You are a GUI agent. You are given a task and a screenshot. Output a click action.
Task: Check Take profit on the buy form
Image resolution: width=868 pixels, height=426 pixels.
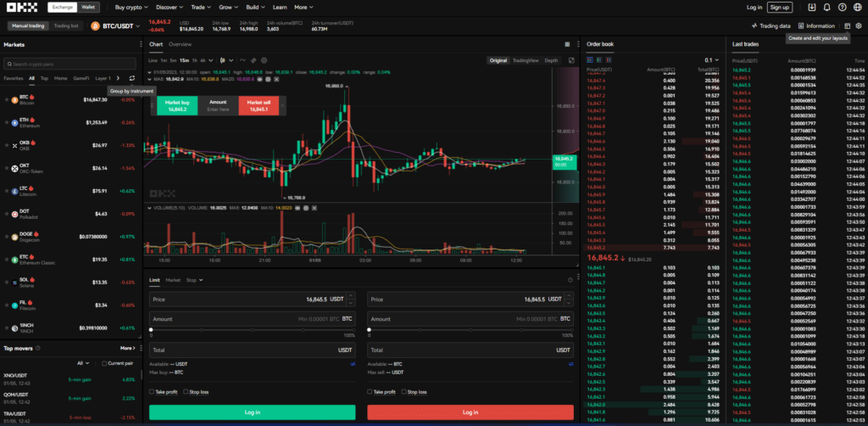click(152, 392)
